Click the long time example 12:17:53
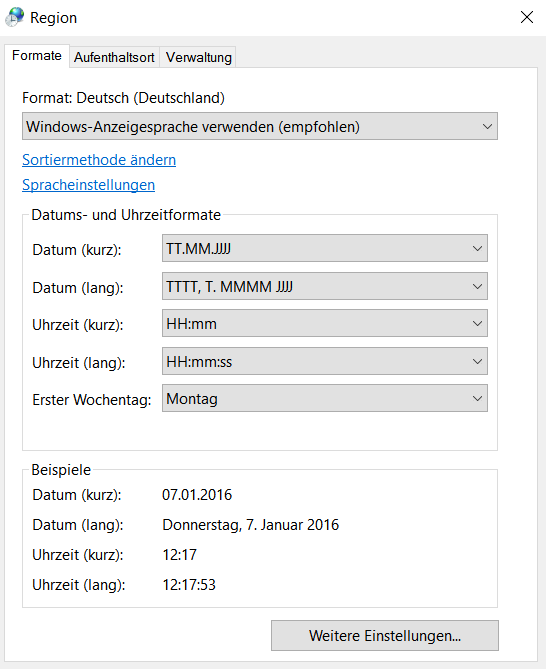546x669 pixels. (189, 585)
